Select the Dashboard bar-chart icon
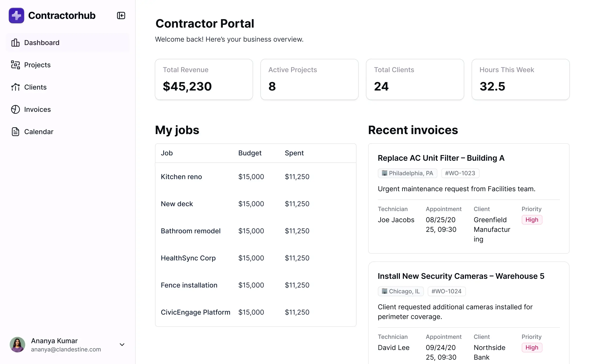Image resolution: width=589 pixels, height=364 pixels. (x=15, y=43)
